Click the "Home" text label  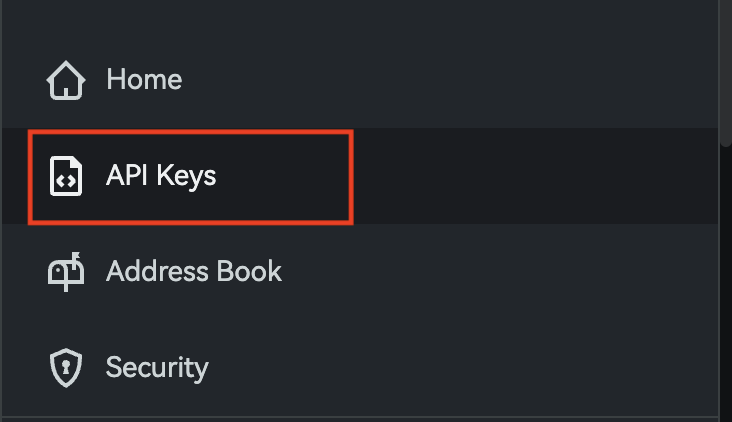pyautogui.click(x=144, y=80)
